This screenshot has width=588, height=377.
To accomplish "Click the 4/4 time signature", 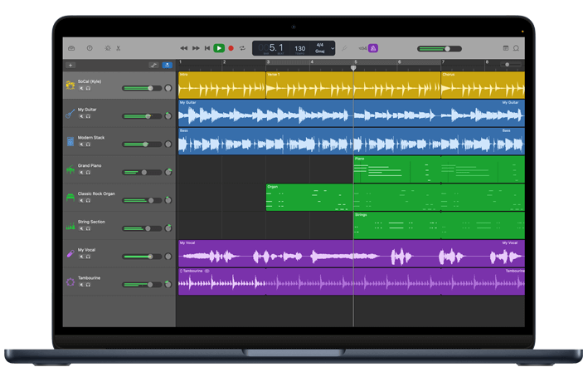I will coord(320,45).
